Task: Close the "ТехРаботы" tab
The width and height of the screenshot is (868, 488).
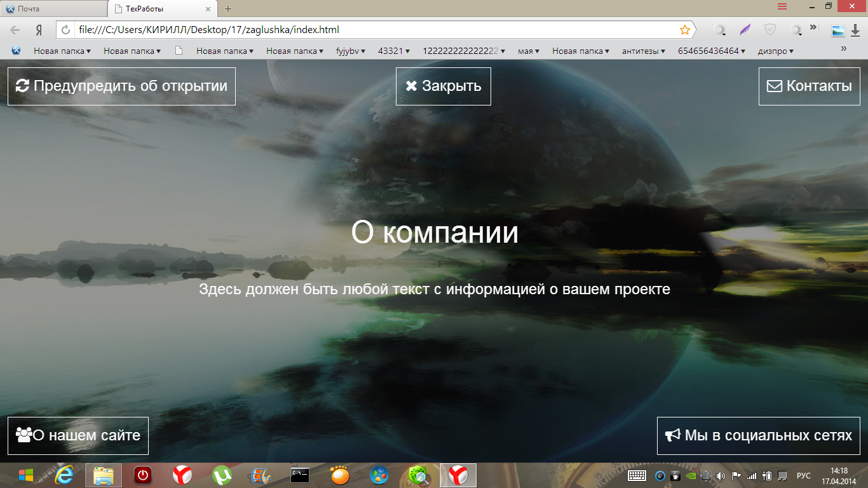Action: pos(208,9)
